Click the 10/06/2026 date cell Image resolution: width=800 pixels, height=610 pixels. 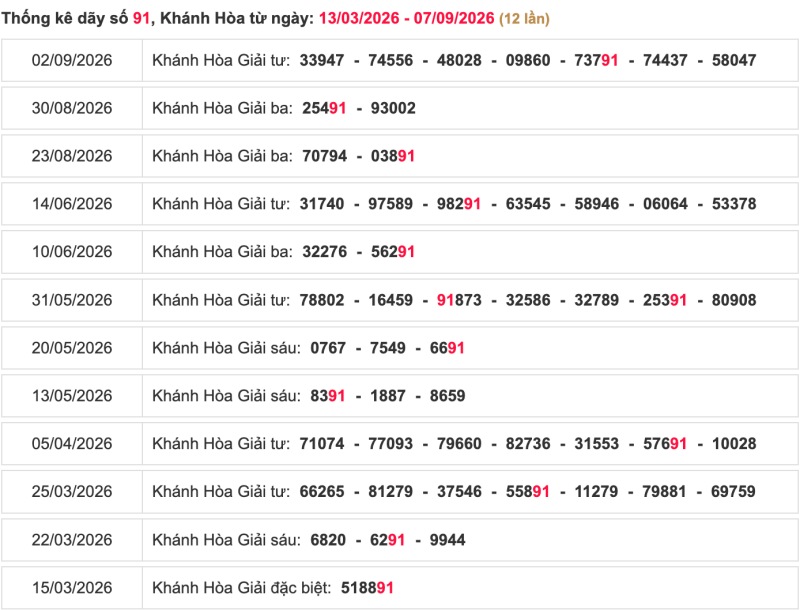[72, 252]
